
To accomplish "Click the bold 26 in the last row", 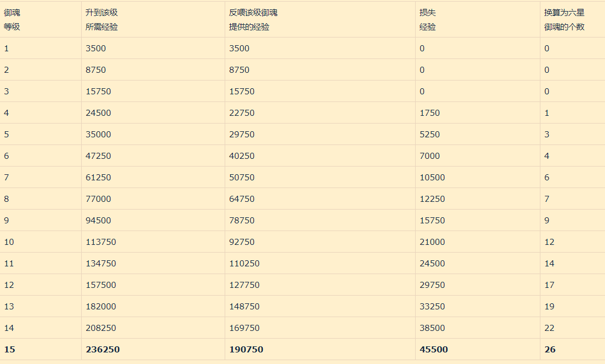I will 550,350.
